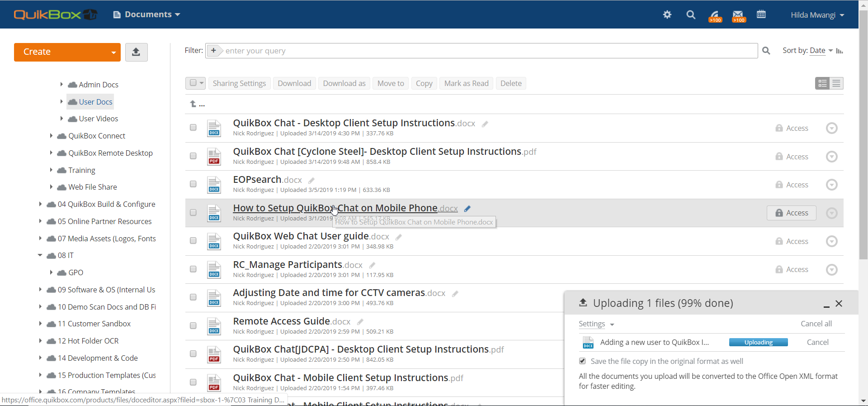This screenshot has width=868, height=406.
Task: Click the edit pencil for EOPsearch.docx
Action: (311, 181)
